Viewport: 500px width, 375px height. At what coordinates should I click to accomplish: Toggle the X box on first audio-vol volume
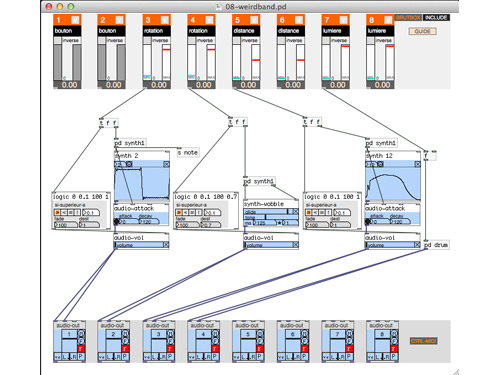(166, 245)
